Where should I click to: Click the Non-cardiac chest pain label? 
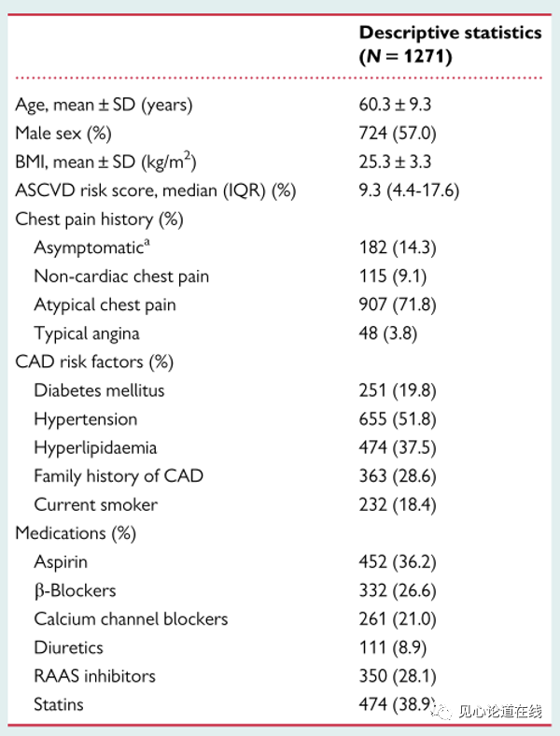point(121,276)
